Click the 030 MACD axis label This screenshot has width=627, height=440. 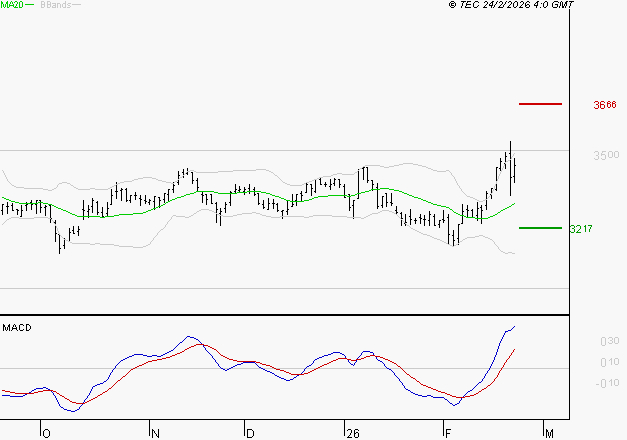click(x=610, y=341)
